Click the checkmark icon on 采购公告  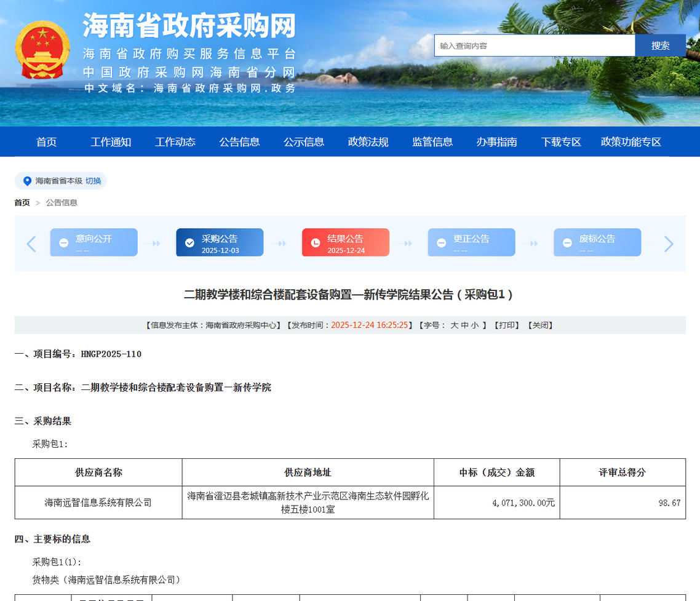[x=189, y=243]
